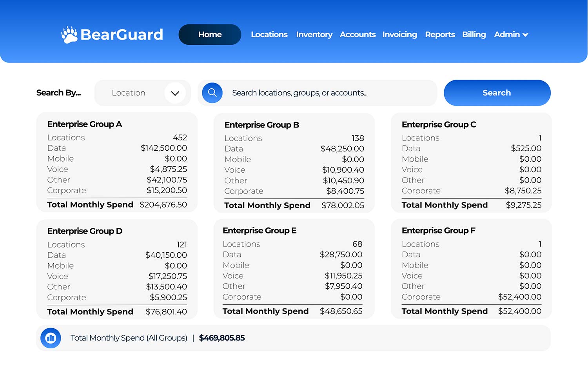Open Enterprise Group A card title
588x368 pixels.
click(85, 124)
